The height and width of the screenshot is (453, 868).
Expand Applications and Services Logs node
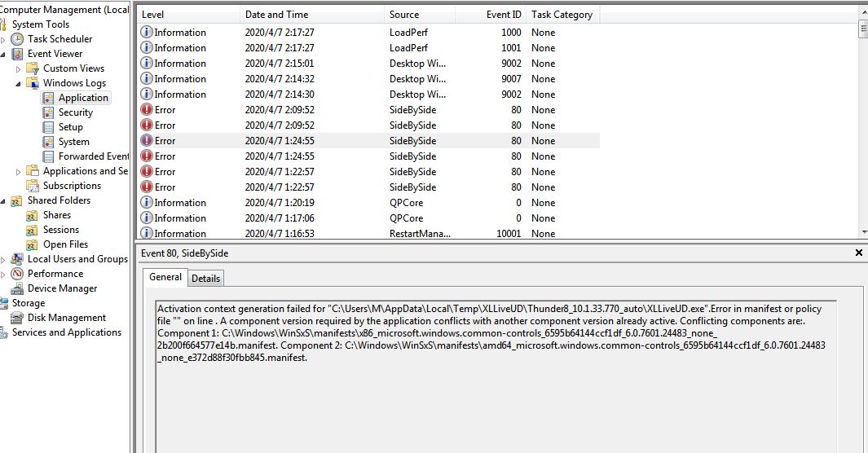coord(18,171)
